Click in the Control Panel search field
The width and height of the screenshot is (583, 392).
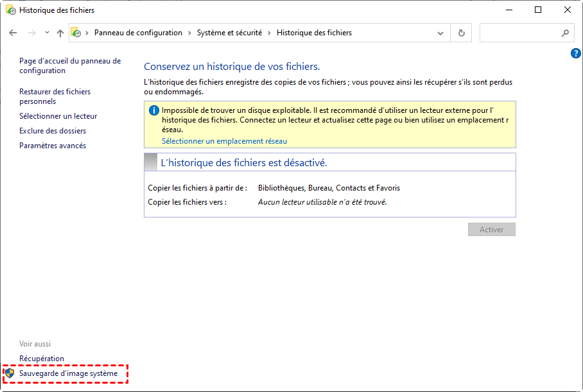[x=519, y=33]
